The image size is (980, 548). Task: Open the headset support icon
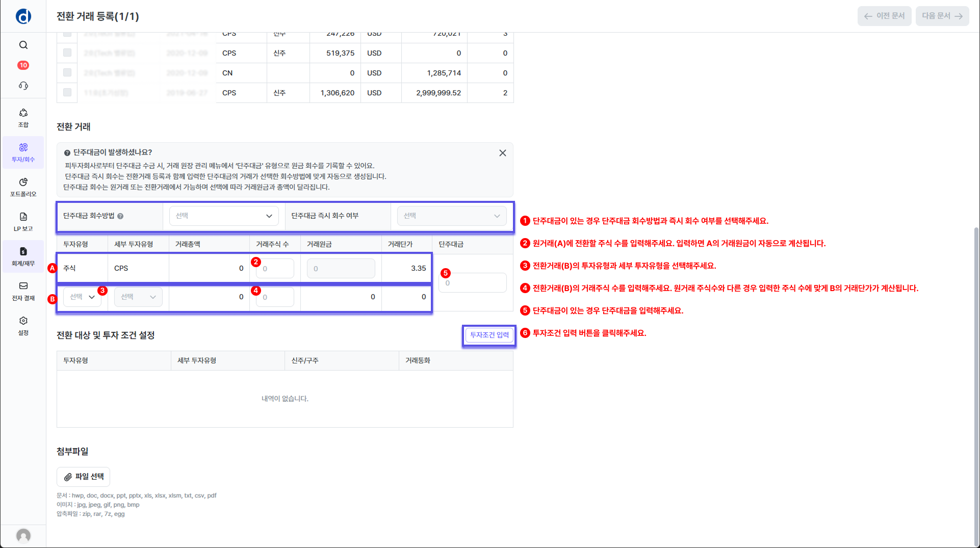tap(23, 86)
